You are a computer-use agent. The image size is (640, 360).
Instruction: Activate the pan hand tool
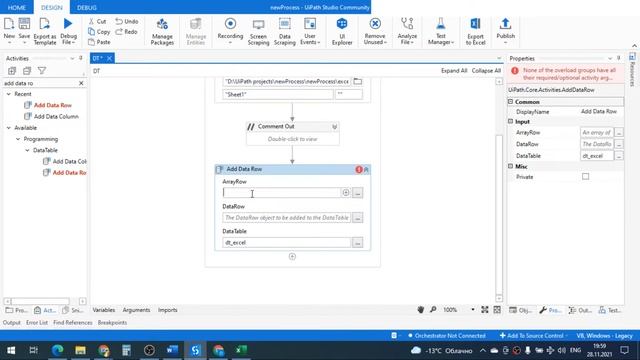(x=421, y=310)
